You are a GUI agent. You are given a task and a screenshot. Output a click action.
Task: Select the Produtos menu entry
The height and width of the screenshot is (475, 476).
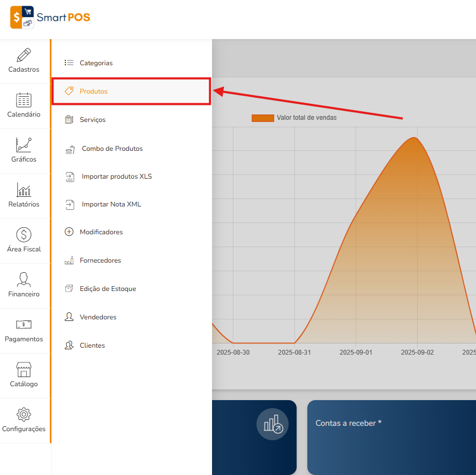pyautogui.click(x=132, y=91)
